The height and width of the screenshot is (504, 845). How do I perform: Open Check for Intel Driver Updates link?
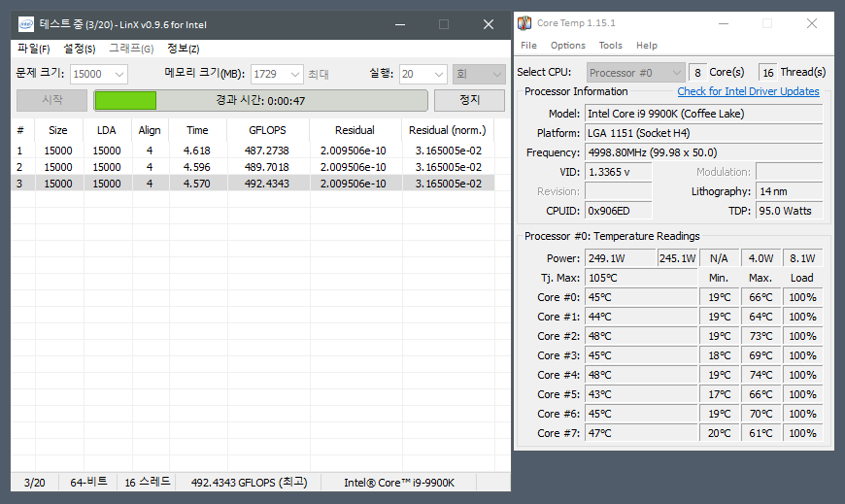click(748, 91)
